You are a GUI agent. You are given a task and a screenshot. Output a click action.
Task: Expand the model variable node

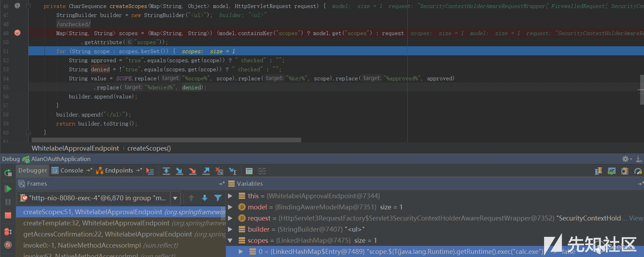(230, 207)
